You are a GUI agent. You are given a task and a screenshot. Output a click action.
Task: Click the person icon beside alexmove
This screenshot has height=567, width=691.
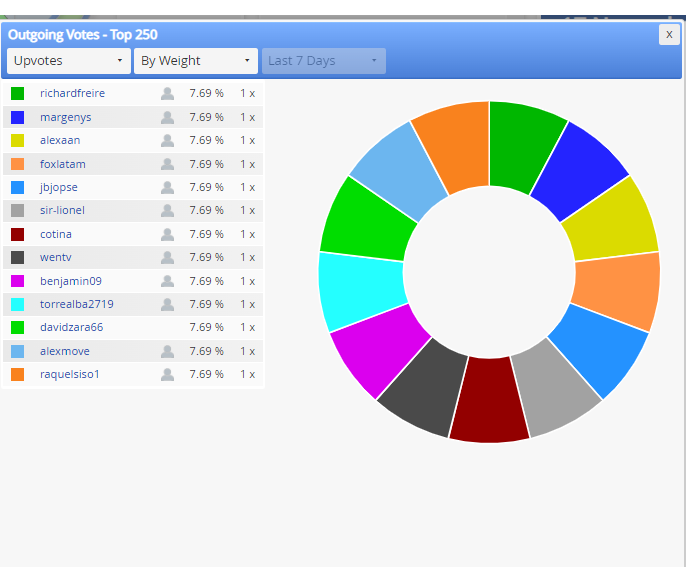[167, 351]
